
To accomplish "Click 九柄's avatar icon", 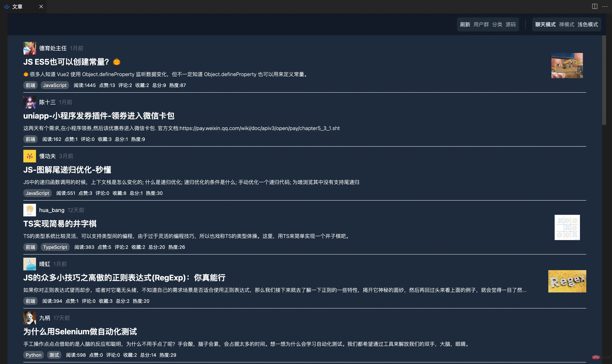I will [30, 318].
